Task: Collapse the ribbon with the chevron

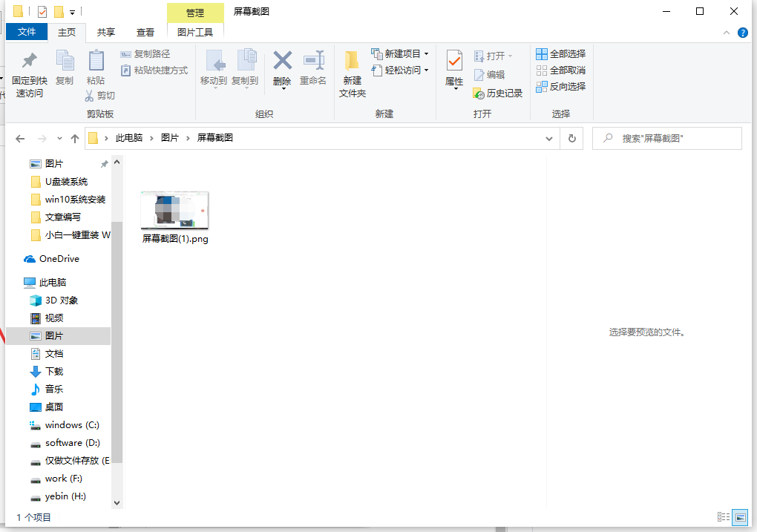Action: pos(727,33)
